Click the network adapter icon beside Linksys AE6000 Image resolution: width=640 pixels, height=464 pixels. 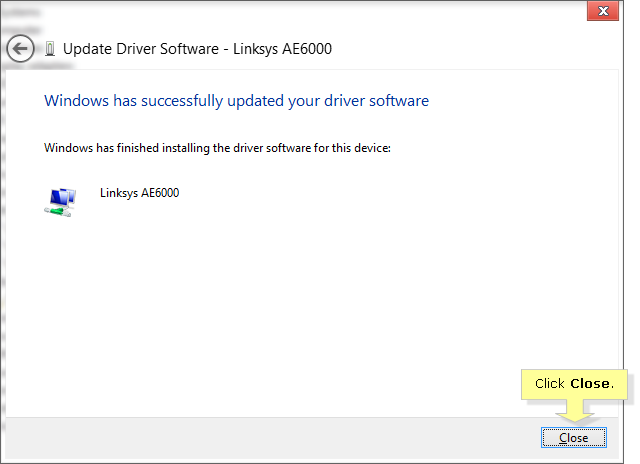60,202
